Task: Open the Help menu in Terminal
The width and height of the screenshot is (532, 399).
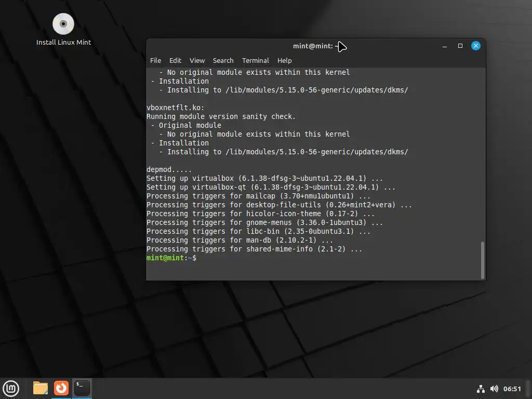Action: click(284, 60)
